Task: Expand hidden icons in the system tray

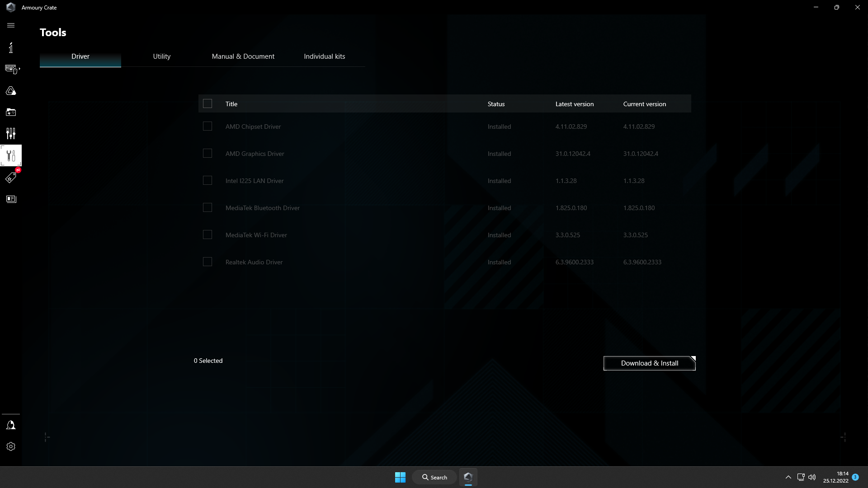Action: [x=788, y=477]
